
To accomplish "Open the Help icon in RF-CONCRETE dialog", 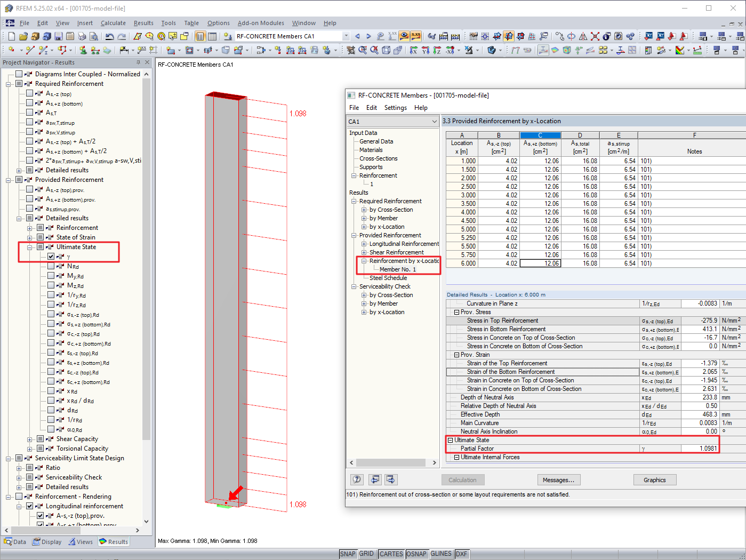I will pyautogui.click(x=357, y=479).
